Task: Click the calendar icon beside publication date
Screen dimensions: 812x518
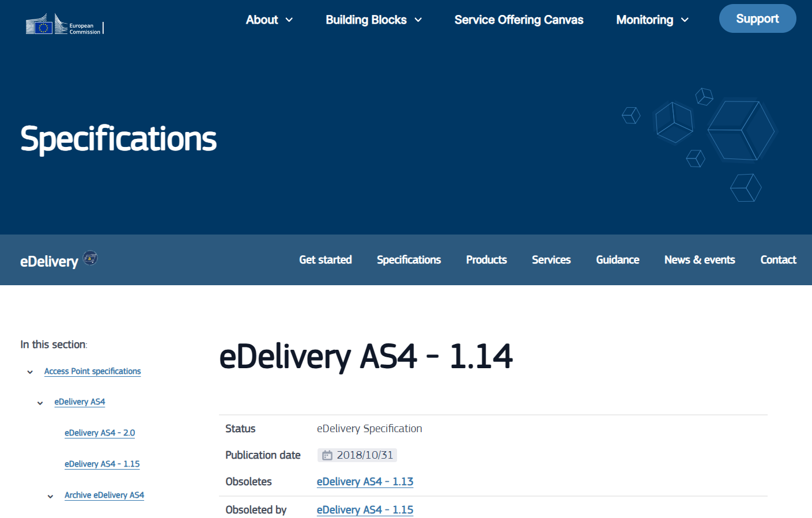Action: coord(327,455)
